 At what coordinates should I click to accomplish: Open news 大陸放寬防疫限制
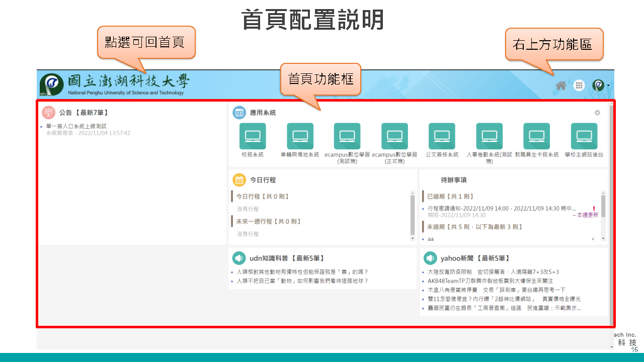click(x=493, y=271)
